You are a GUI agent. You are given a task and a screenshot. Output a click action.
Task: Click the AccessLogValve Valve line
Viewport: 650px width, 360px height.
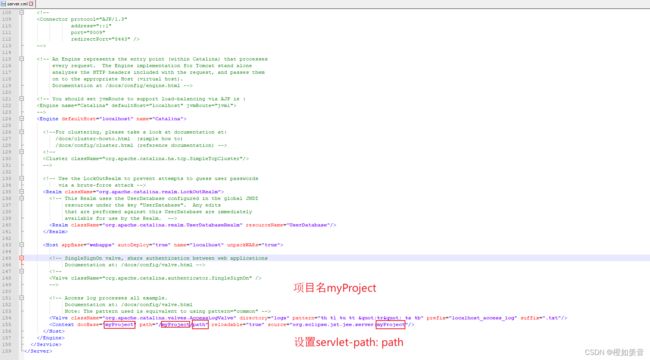click(x=308, y=318)
